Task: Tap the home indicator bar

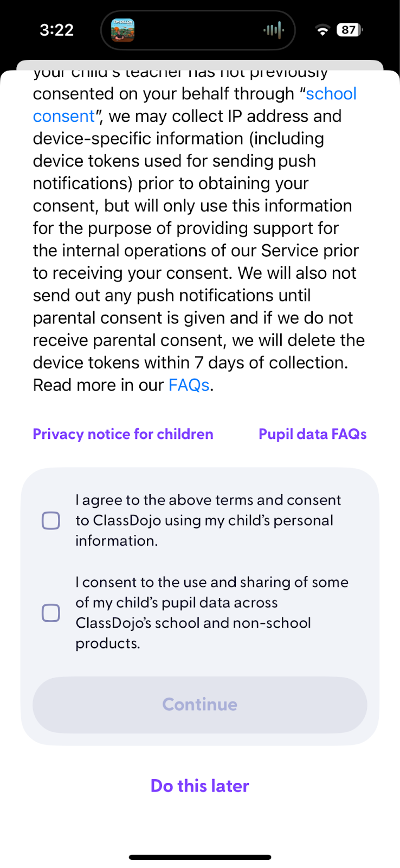Action: (x=200, y=857)
